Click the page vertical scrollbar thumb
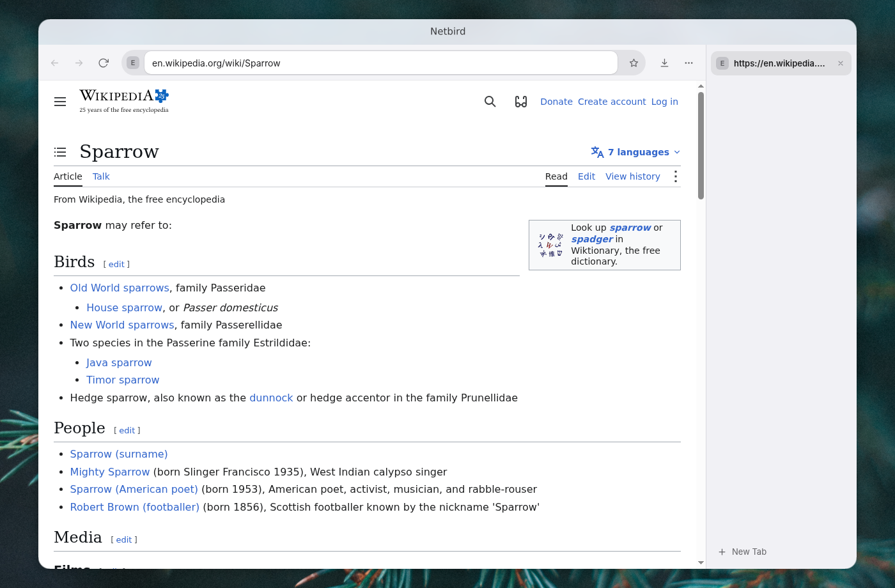Viewport: 895px width, 588px height. pos(701,146)
